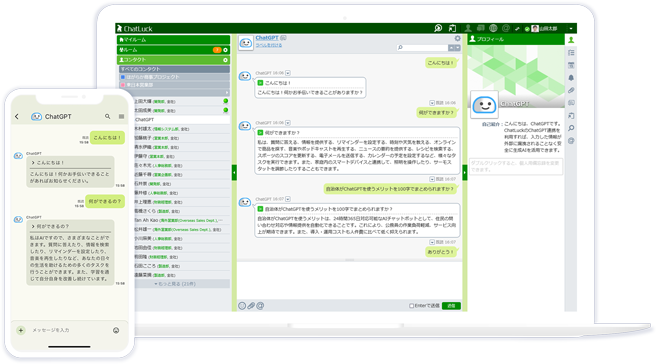
Task: Select contact Tan Ah Kao
Action: pos(182,220)
